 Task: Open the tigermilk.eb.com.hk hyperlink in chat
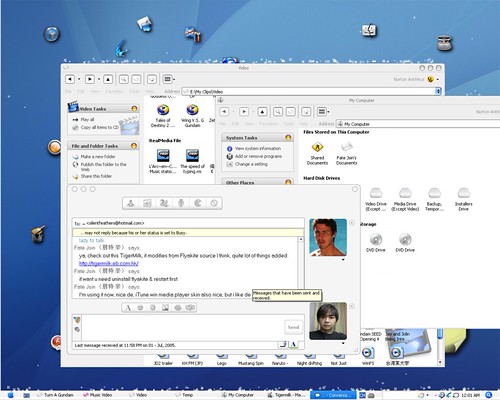click(x=109, y=263)
